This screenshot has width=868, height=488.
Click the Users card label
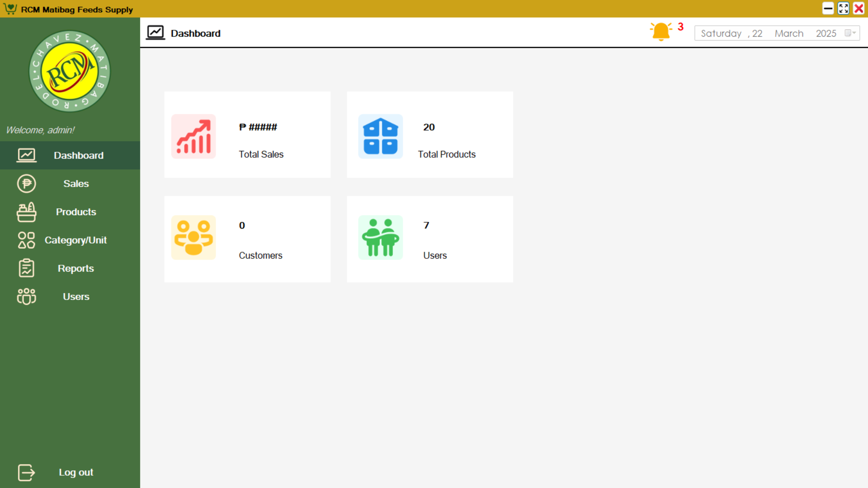pyautogui.click(x=435, y=256)
